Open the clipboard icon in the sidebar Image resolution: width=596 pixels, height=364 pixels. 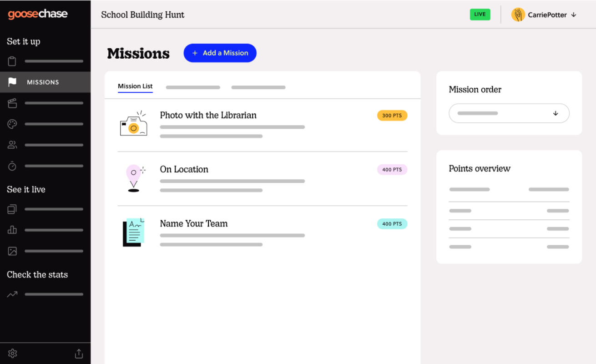[x=12, y=61]
